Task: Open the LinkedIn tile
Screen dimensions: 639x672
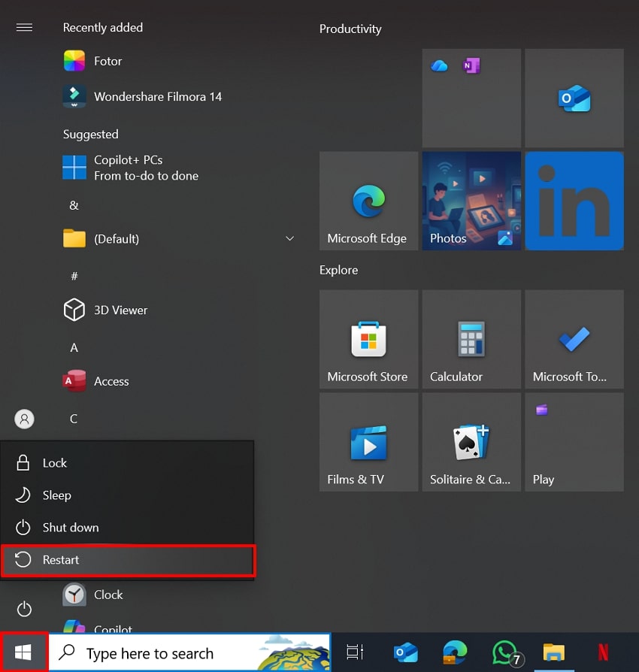Action: [574, 201]
